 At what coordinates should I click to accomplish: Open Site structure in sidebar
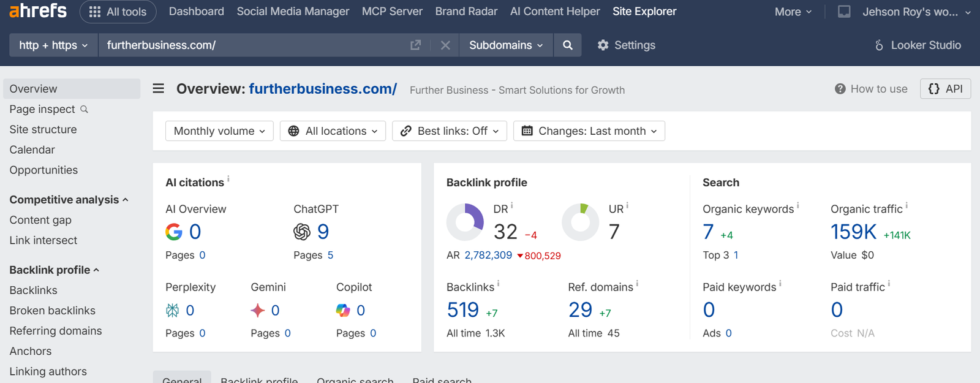tap(43, 129)
